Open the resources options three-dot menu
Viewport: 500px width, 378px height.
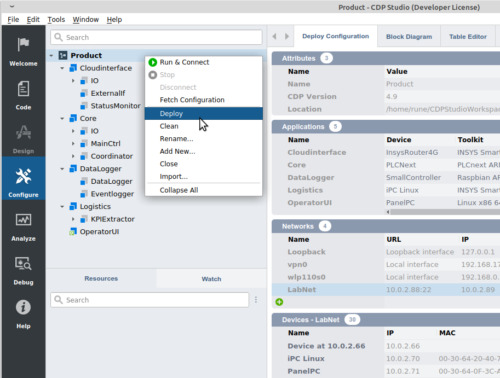click(x=256, y=300)
